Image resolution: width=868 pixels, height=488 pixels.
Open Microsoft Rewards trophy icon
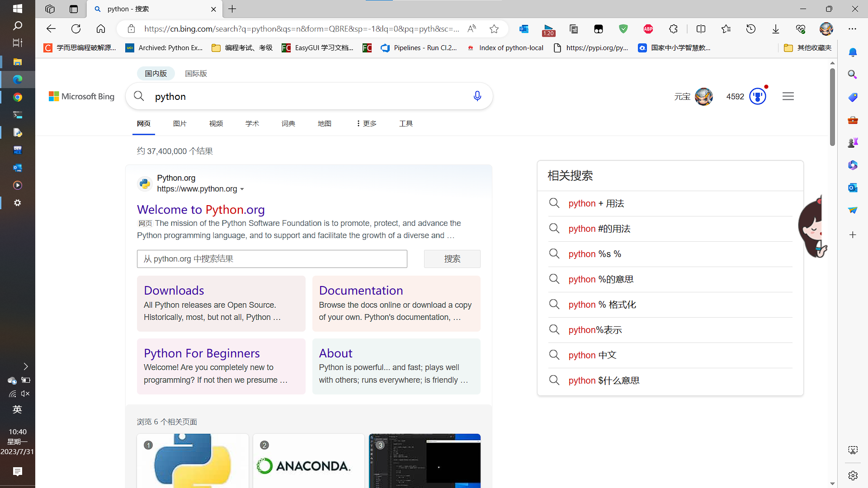(758, 96)
